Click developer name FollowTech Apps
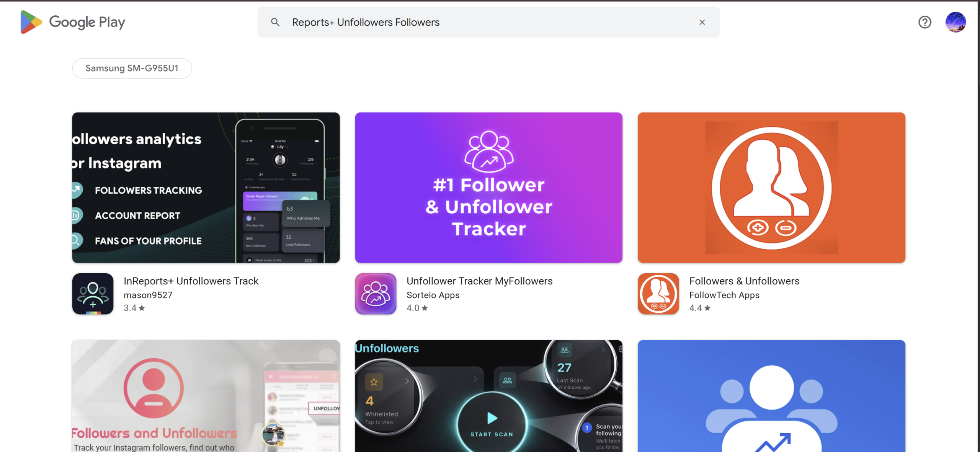 pyautogui.click(x=724, y=295)
